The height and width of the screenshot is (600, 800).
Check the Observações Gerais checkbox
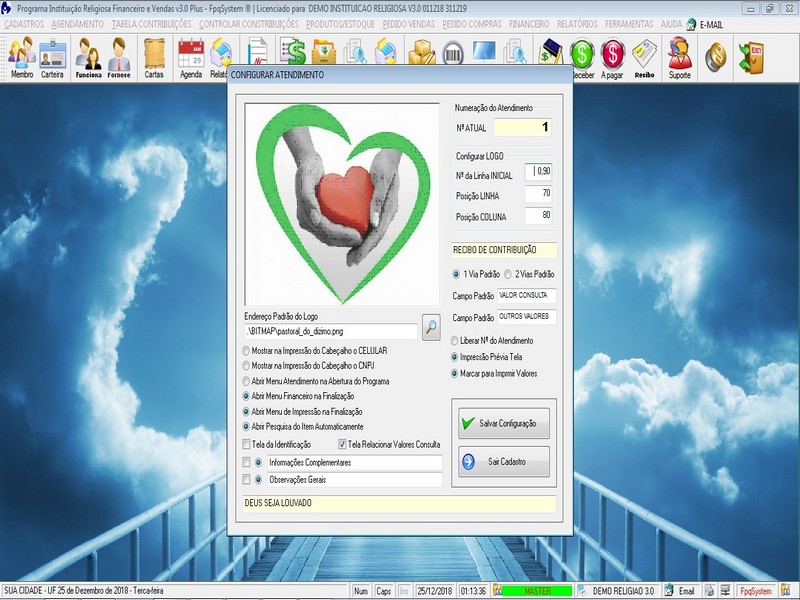(246, 480)
